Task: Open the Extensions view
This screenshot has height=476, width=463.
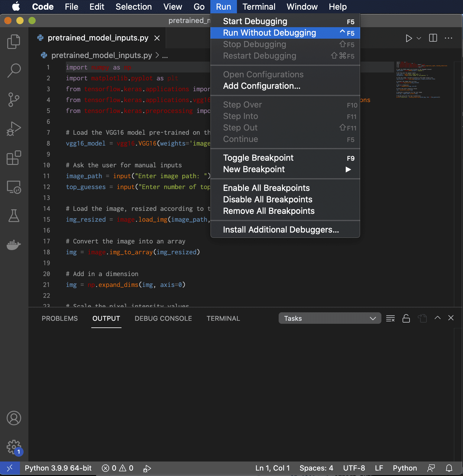Action: tap(14, 158)
